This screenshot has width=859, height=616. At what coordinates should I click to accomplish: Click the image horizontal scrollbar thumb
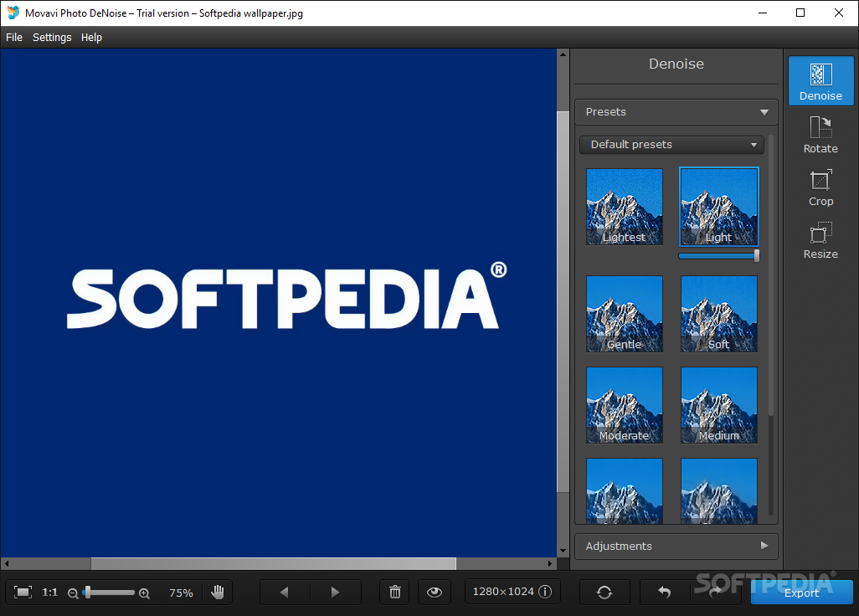[x=274, y=563]
